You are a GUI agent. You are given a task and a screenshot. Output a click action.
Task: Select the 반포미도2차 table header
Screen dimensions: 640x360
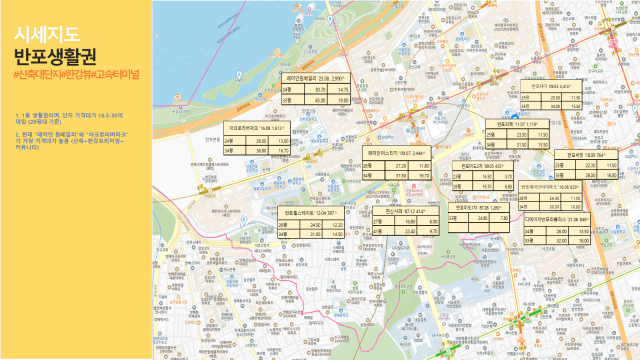point(482,166)
